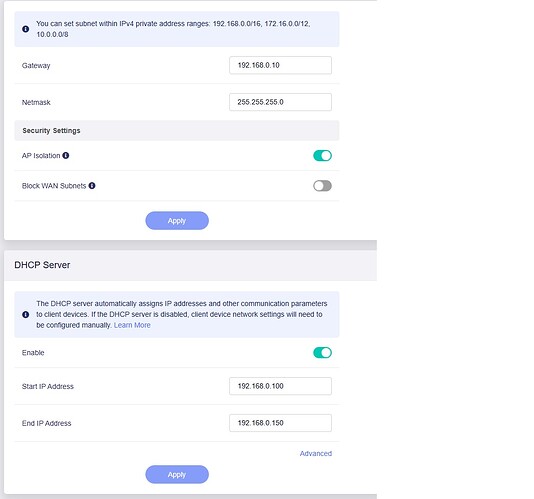Click the private address ranges notice text
The image size is (534, 499).
pyautogui.click(x=173, y=29)
